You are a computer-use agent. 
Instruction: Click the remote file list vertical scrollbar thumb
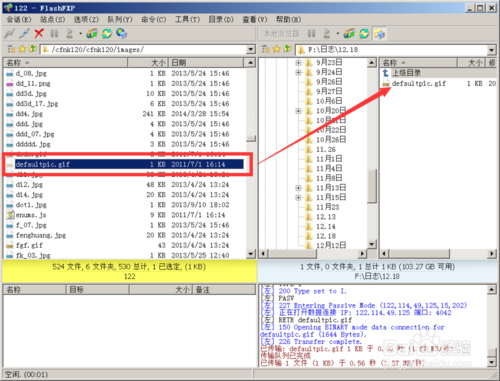click(x=251, y=138)
